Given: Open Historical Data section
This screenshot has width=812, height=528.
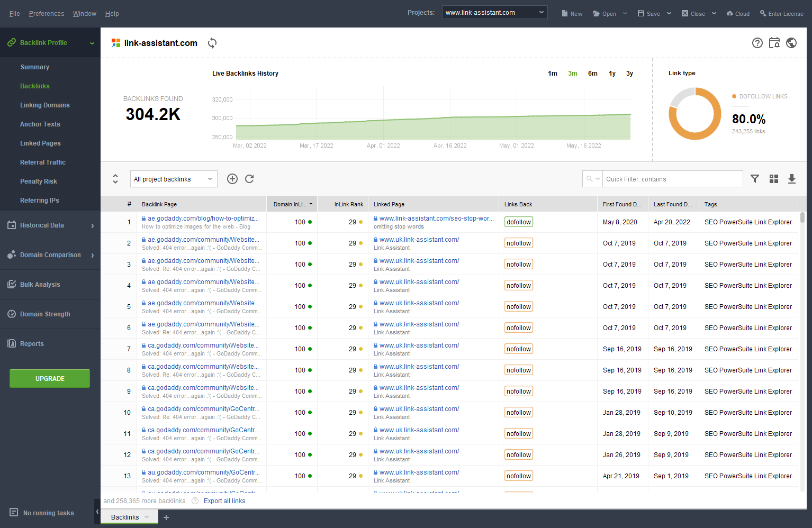Looking at the screenshot, I should click(x=50, y=225).
